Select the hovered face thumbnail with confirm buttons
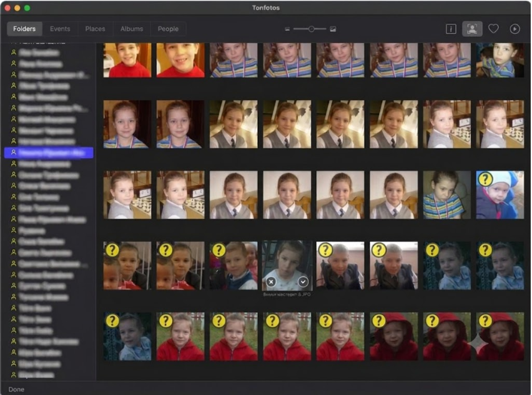Screen dimensions: 532x395 click(287, 266)
